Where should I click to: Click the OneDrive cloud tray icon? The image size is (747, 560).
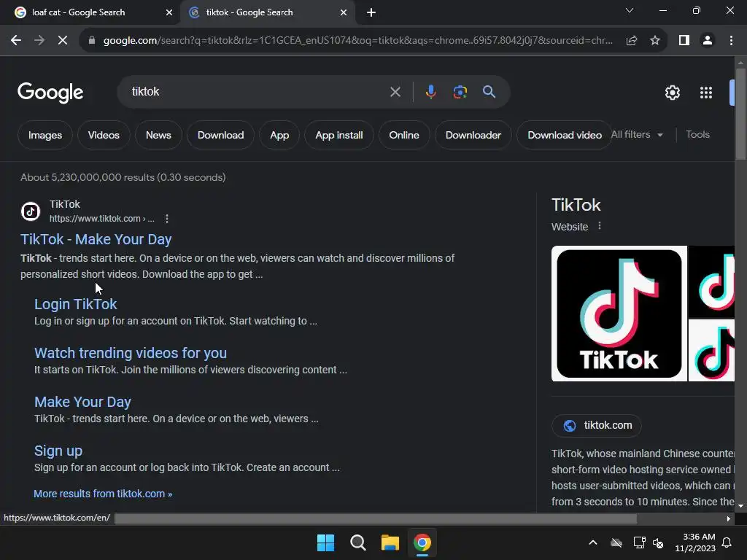(616, 542)
